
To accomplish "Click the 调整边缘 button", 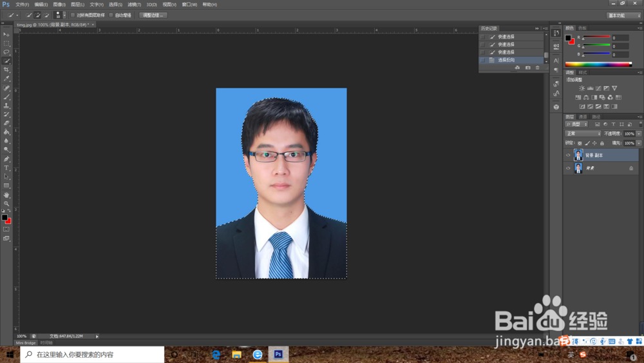I will (x=153, y=15).
